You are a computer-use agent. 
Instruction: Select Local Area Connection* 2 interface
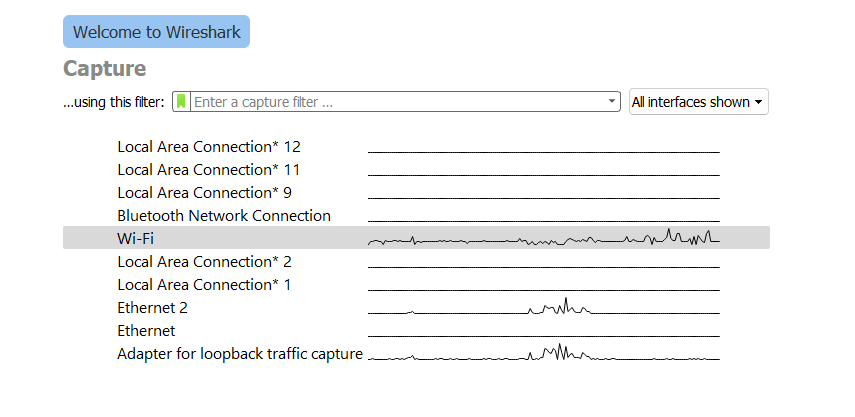coord(204,261)
